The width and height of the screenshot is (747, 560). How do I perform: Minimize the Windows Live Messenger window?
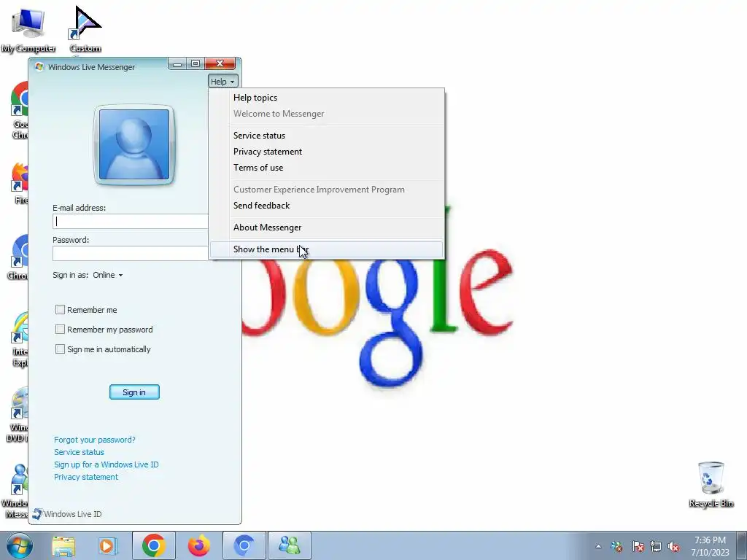pyautogui.click(x=177, y=64)
